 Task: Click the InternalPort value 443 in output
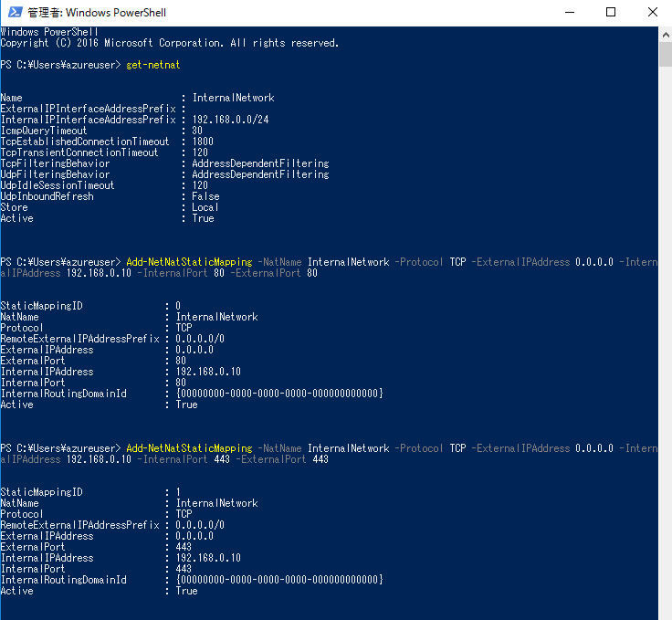tap(184, 569)
